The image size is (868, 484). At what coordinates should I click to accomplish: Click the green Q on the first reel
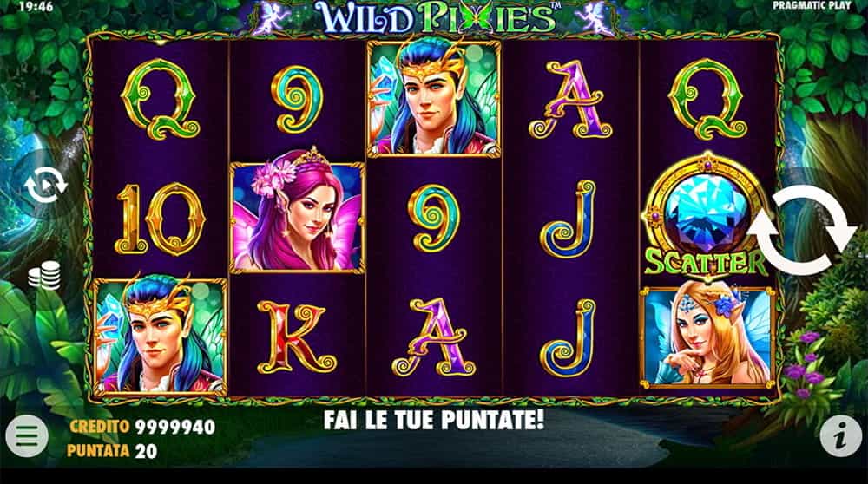point(161,99)
